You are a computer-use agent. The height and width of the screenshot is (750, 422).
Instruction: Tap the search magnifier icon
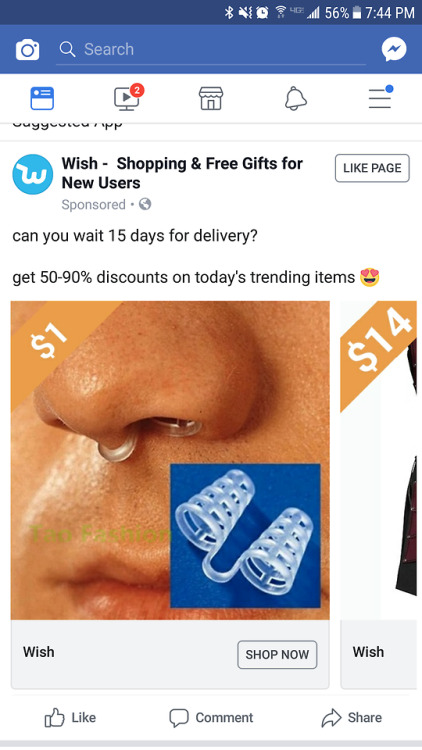(x=67, y=49)
